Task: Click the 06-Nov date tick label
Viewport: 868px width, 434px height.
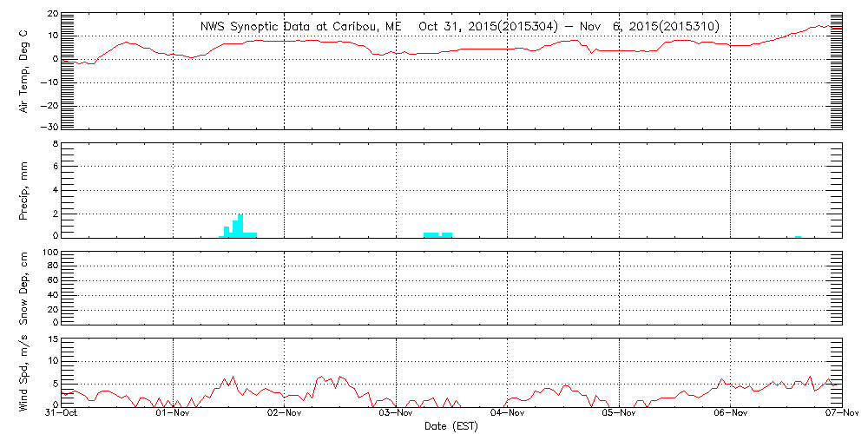Action: click(730, 414)
